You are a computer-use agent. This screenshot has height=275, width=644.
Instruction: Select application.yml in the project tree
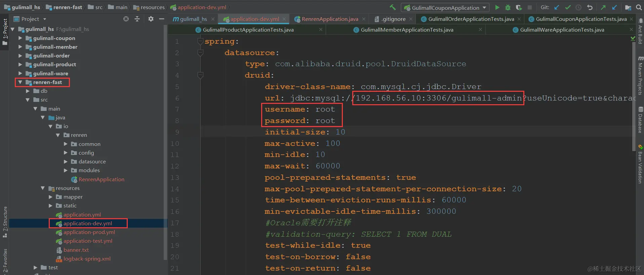[82, 214]
